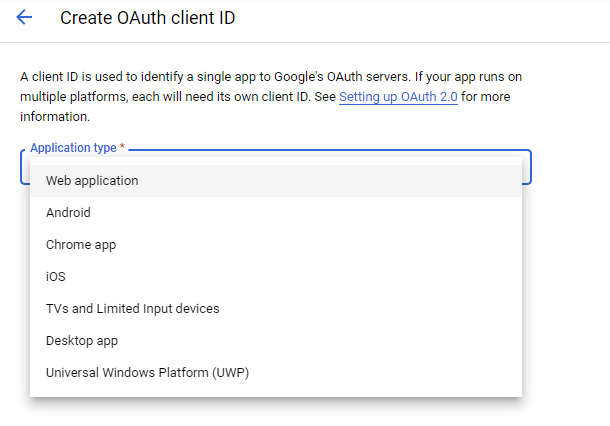Select iOS application type
Viewport: 610px width, 426px height.
point(276,277)
